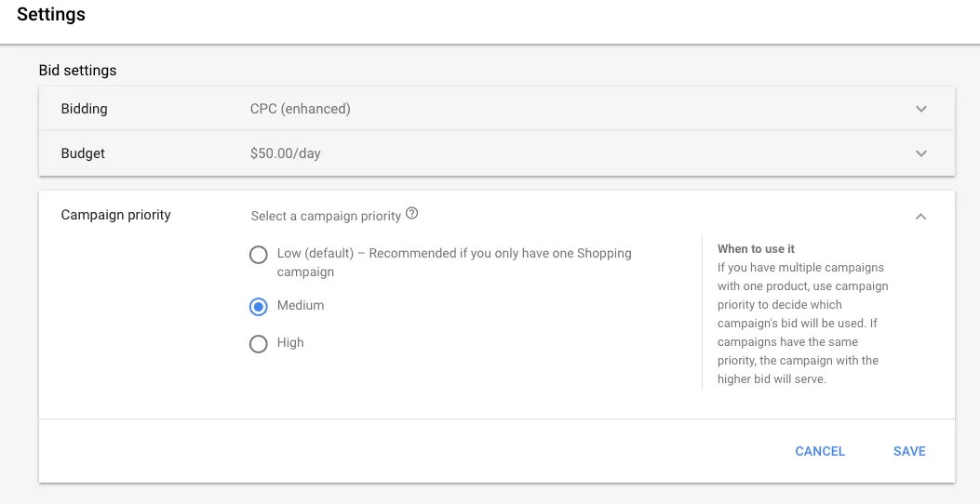This screenshot has width=980, height=504.
Task: Choose the High priority radio button
Action: coord(259,344)
